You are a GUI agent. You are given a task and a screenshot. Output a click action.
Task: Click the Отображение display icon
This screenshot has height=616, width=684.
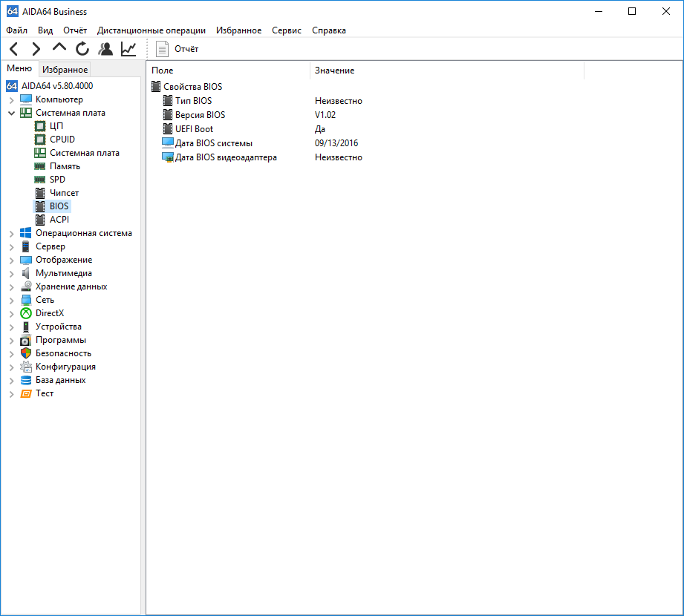tap(26, 260)
